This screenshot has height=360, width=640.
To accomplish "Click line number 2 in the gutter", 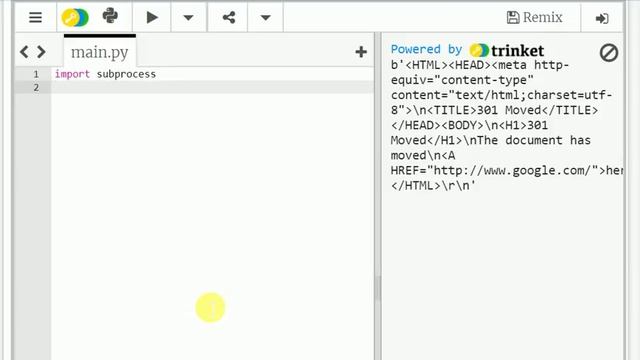I will (x=36, y=87).
